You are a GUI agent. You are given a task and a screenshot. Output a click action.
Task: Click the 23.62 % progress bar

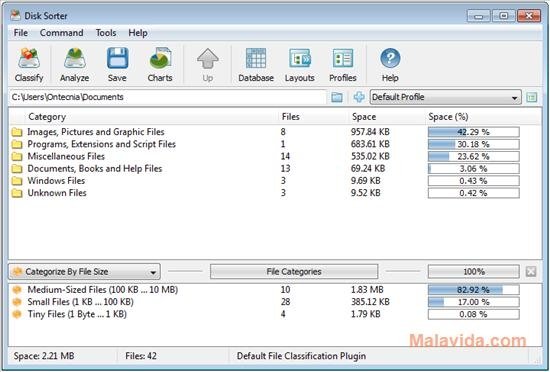coord(474,157)
